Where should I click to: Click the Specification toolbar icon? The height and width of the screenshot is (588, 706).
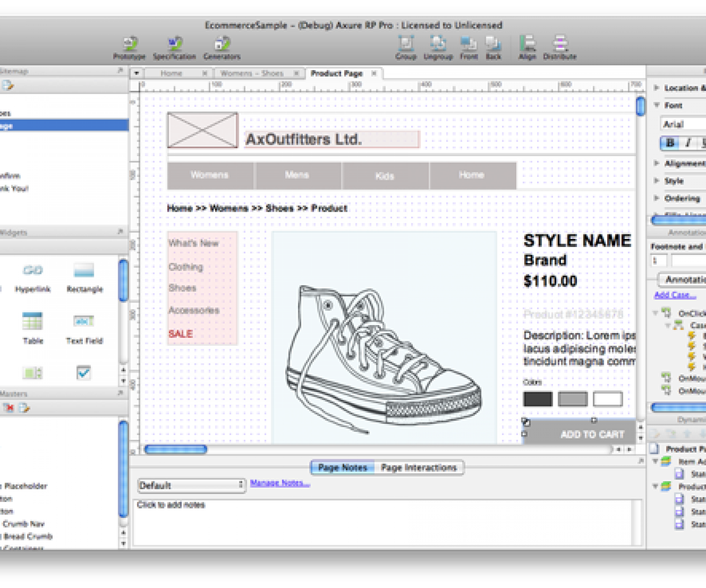[174, 44]
